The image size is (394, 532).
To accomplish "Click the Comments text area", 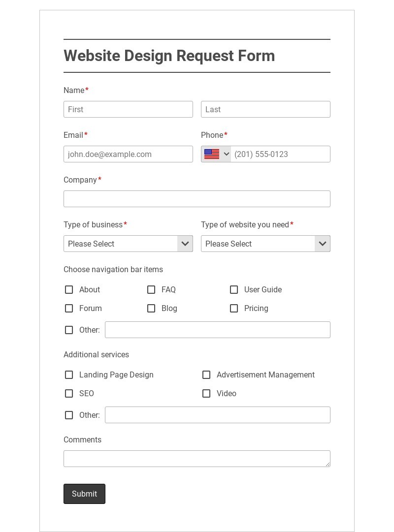I will click(x=197, y=459).
